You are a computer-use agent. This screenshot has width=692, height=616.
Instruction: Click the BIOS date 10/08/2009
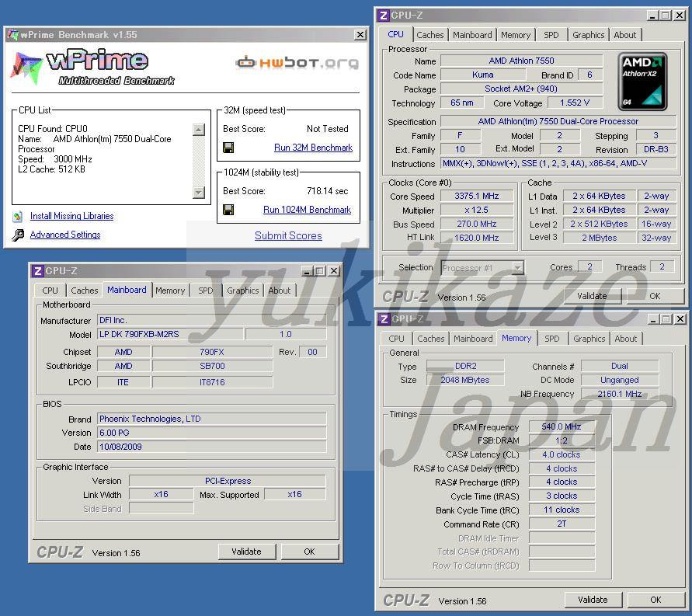[x=212, y=447]
